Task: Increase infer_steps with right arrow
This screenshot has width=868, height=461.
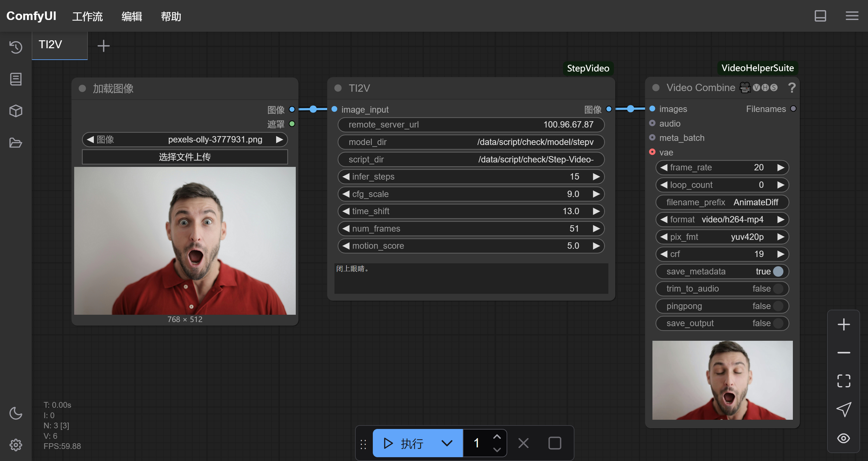Action: [596, 177]
